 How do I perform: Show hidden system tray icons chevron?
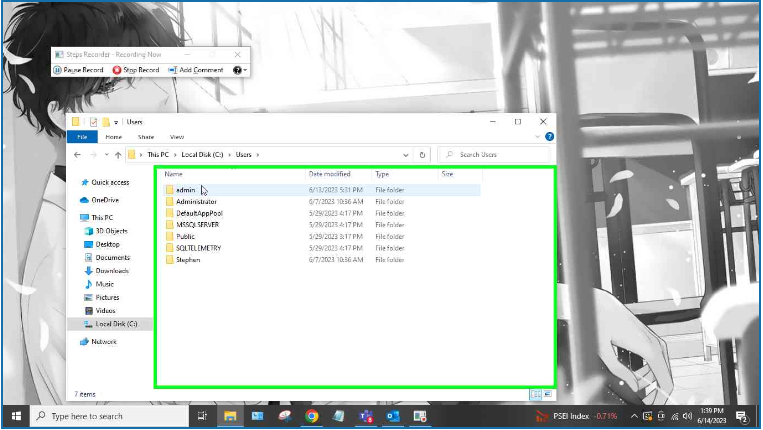[x=634, y=416]
